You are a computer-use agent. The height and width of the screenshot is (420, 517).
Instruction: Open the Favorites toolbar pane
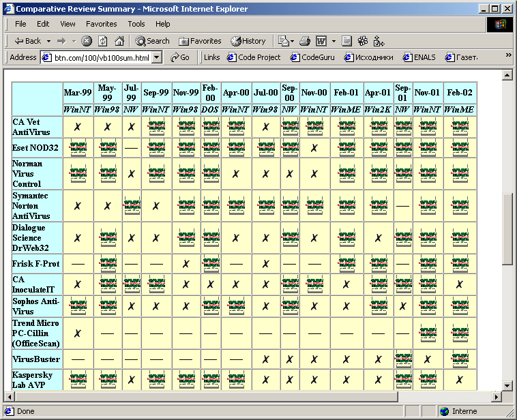[x=199, y=41]
